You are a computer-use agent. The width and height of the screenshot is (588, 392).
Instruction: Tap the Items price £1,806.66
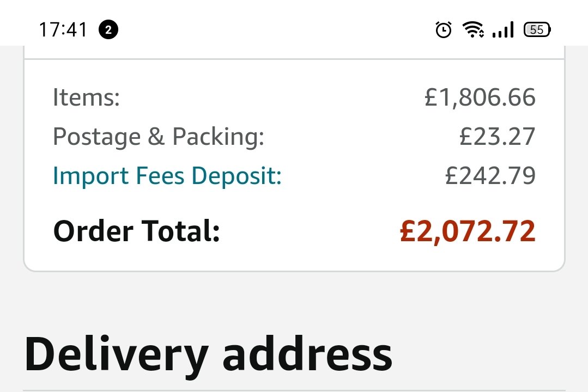click(480, 97)
